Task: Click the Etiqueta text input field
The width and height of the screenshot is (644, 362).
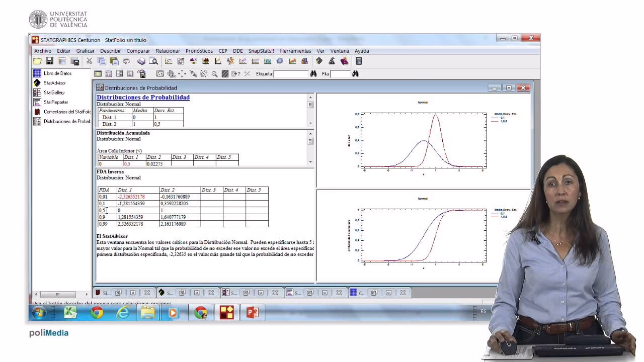Action: pyautogui.click(x=291, y=74)
